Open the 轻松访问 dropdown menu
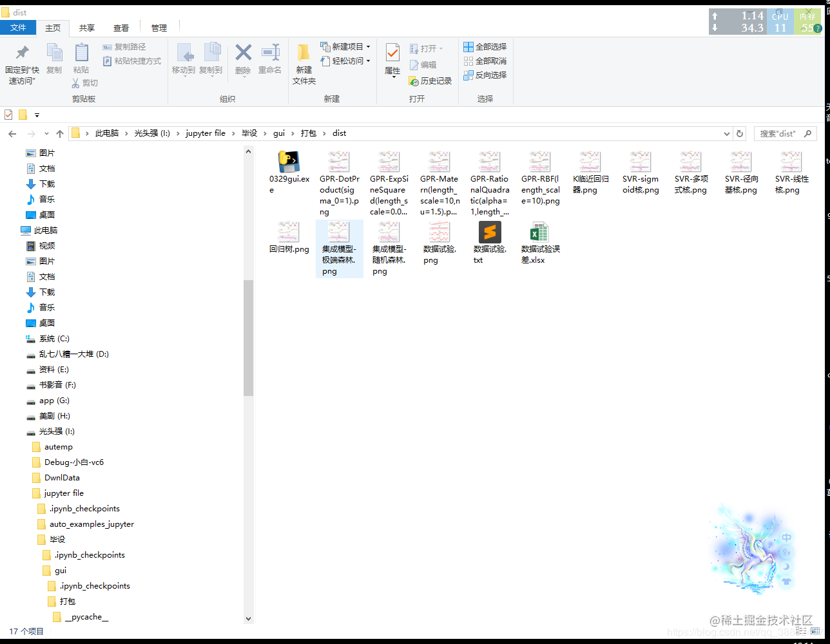830x644 pixels. click(x=367, y=61)
